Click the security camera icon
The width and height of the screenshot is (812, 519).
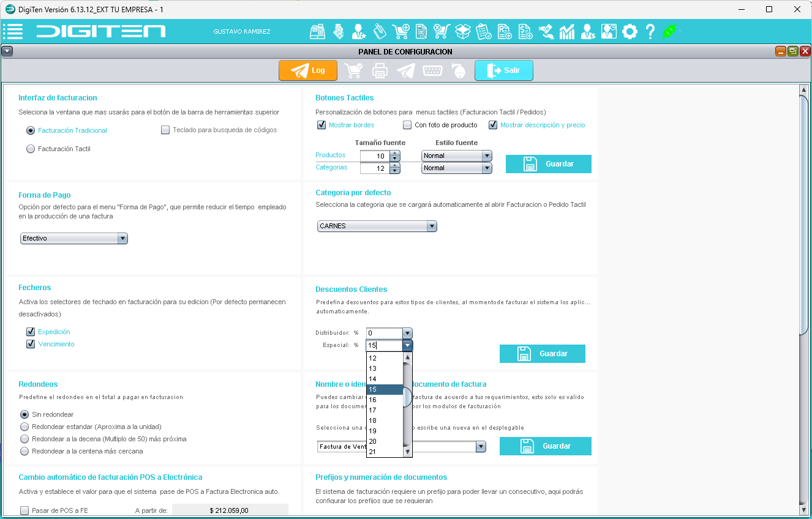click(x=458, y=71)
